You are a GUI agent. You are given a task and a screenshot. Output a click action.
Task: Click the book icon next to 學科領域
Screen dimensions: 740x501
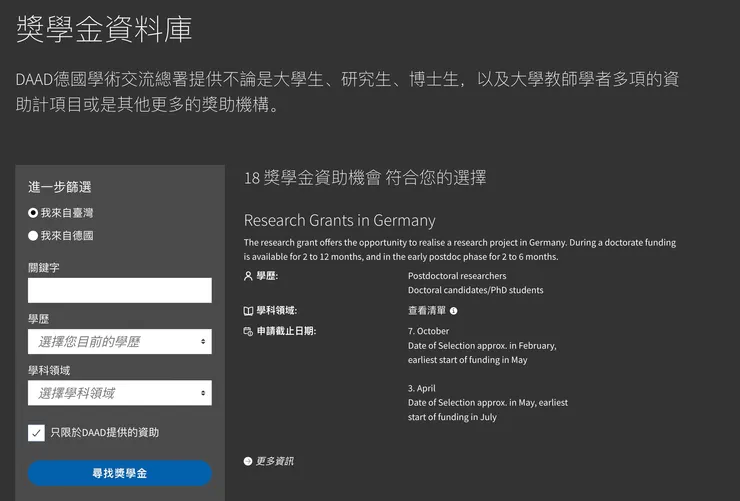click(x=248, y=311)
